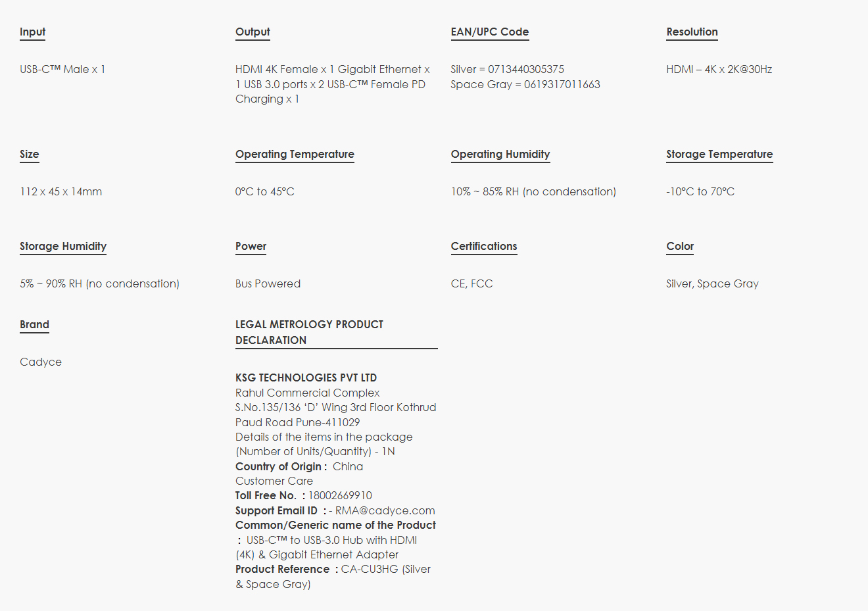Click the KSG Technologies Pvt Ltd company name
This screenshot has width=868, height=611.
[306, 378]
